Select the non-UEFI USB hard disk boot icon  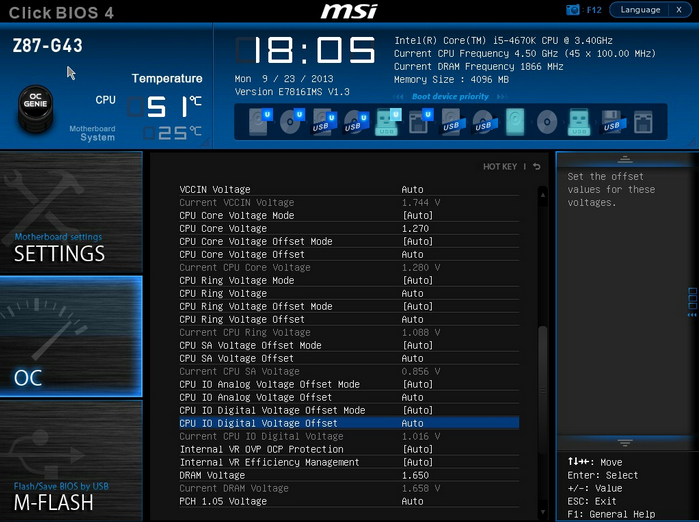pos(453,121)
